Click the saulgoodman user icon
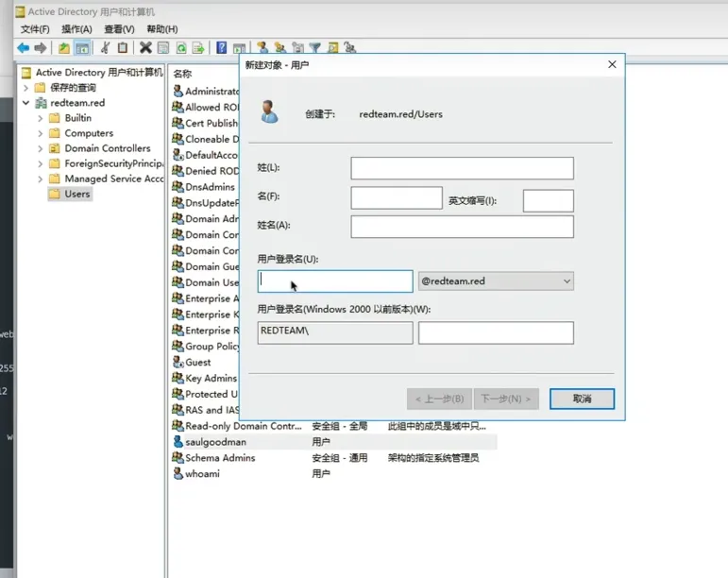 click(x=178, y=441)
